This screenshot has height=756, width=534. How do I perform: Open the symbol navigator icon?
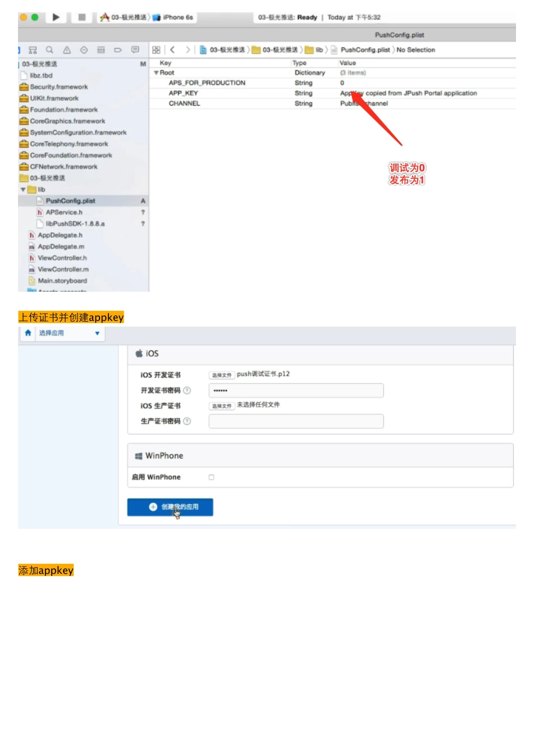[33, 50]
